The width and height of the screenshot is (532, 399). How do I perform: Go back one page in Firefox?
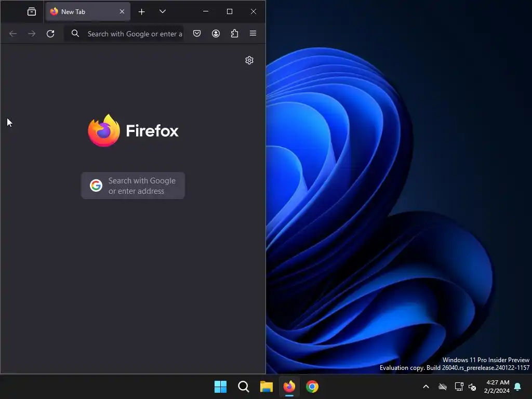(13, 34)
